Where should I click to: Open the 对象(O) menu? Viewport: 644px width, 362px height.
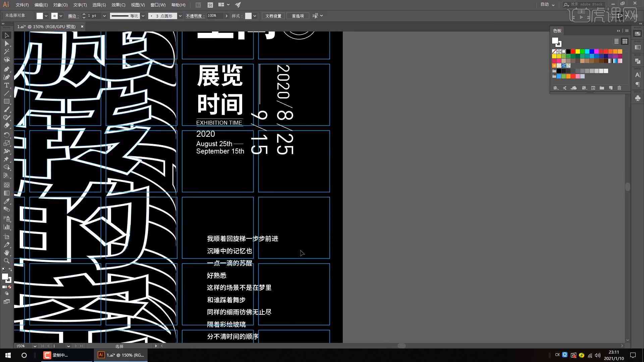point(60,5)
